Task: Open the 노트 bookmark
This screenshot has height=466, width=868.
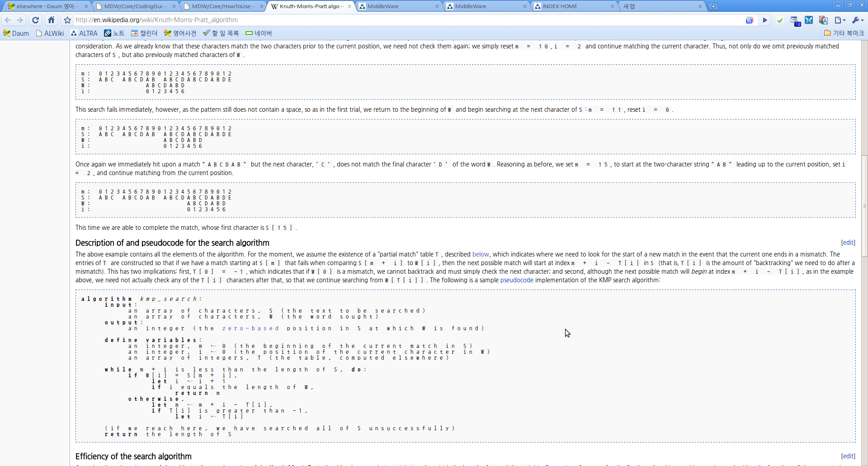Action: point(114,33)
